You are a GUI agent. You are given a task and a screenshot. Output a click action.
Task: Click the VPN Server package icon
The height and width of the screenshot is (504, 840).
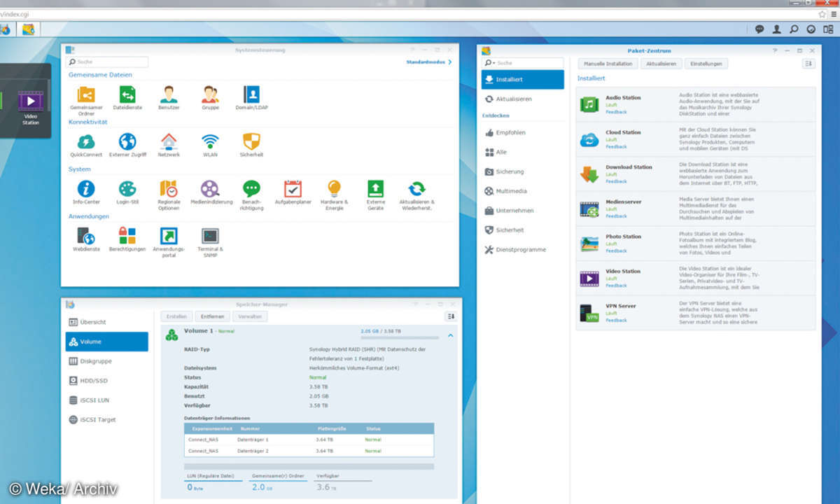(589, 313)
